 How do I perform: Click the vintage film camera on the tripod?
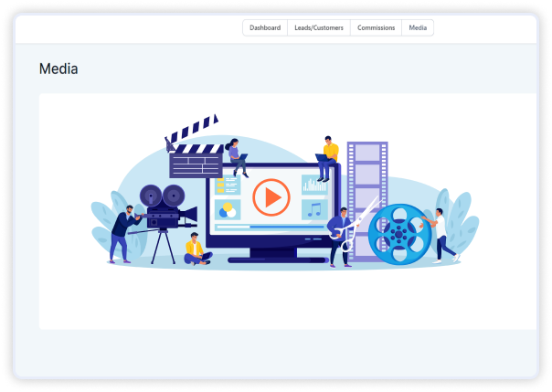[162, 210]
